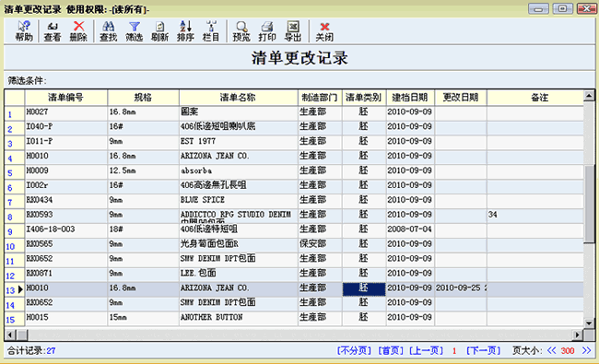Image resolution: width=599 pixels, height=364 pixels.
Task: Click the 建档日期 column header
Action: (410, 98)
